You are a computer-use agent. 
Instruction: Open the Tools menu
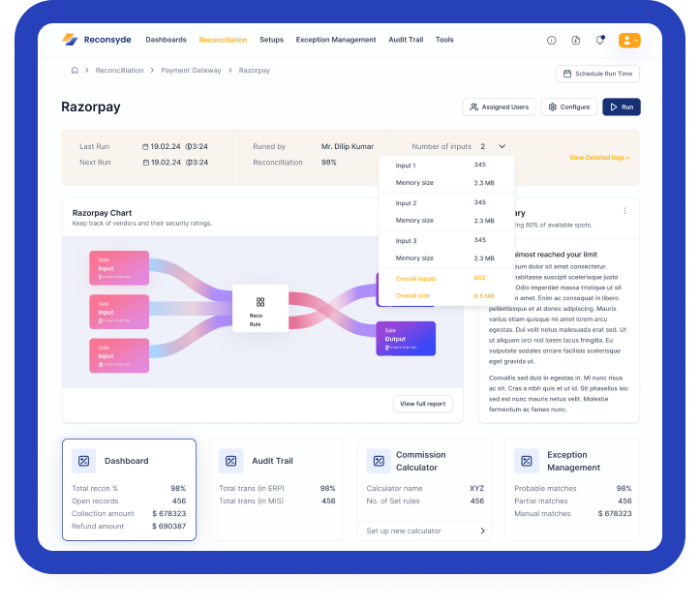click(444, 40)
